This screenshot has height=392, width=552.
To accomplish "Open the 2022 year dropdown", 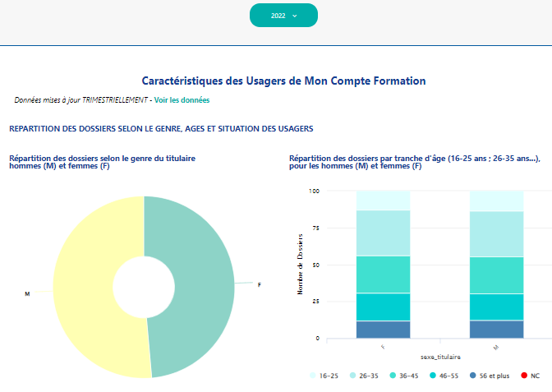I will [283, 16].
